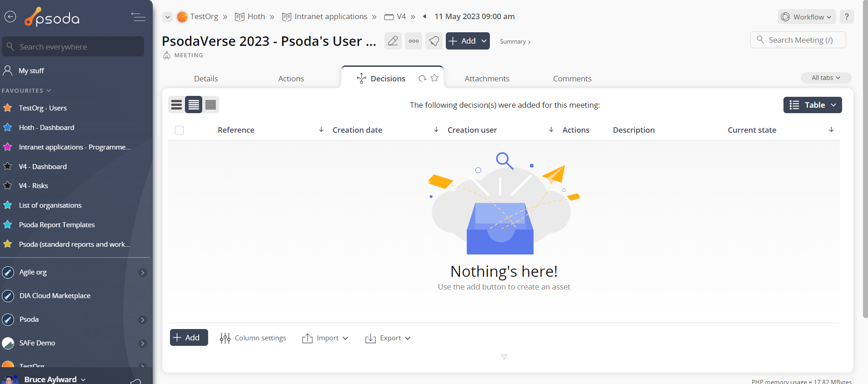Select the compact row density view
Image resolution: width=868 pixels, height=384 pixels.
[176, 105]
